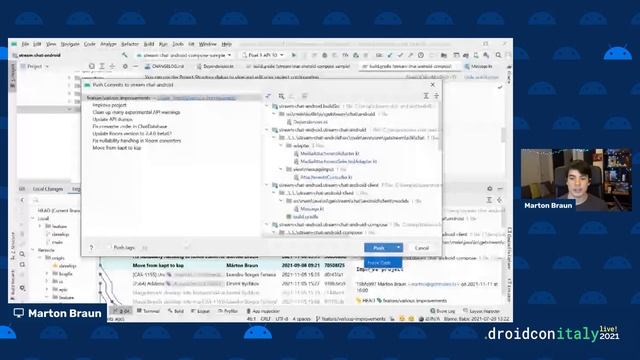
Task: Open the File menu
Action: pyautogui.click(x=25, y=44)
